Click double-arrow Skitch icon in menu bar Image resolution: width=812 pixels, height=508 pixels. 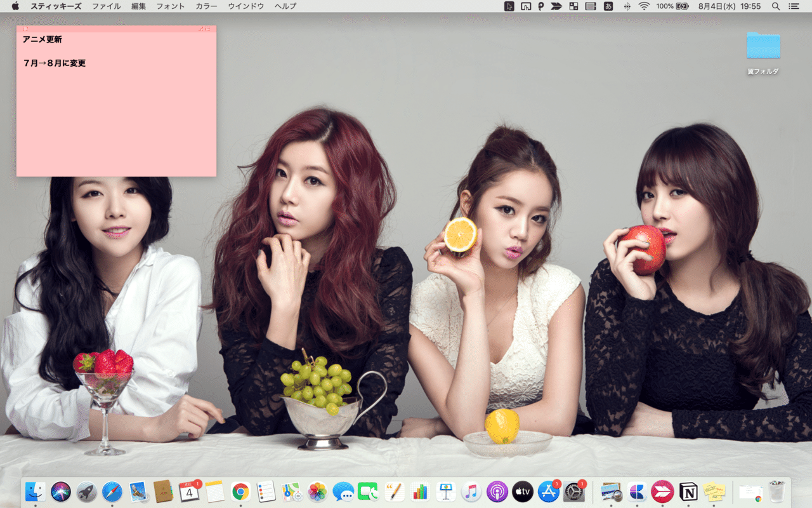556,6
